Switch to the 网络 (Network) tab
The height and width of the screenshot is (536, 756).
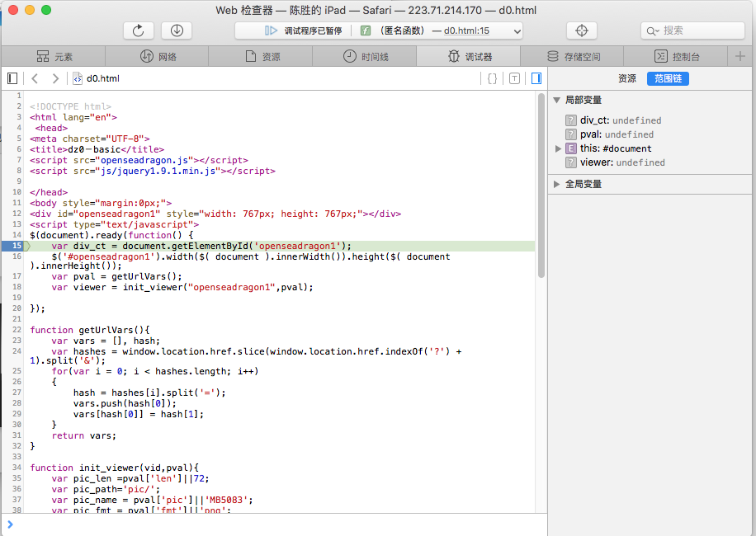pyautogui.click(x=157, y=57)
